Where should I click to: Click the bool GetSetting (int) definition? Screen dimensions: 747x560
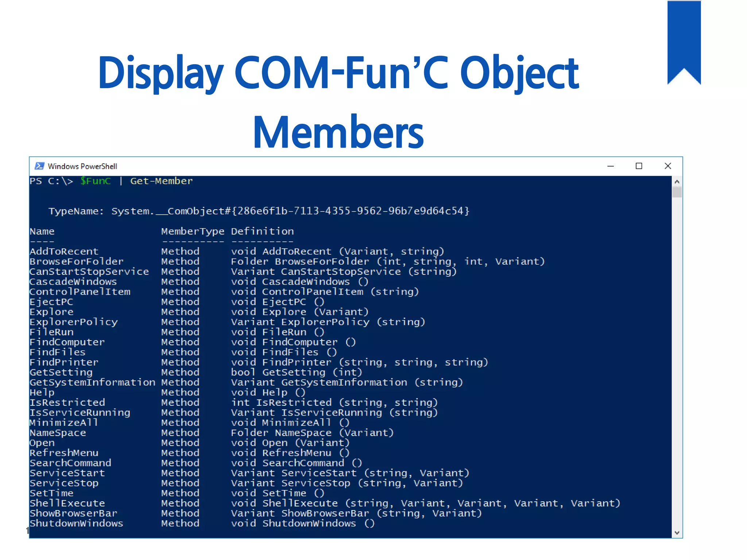297,373
